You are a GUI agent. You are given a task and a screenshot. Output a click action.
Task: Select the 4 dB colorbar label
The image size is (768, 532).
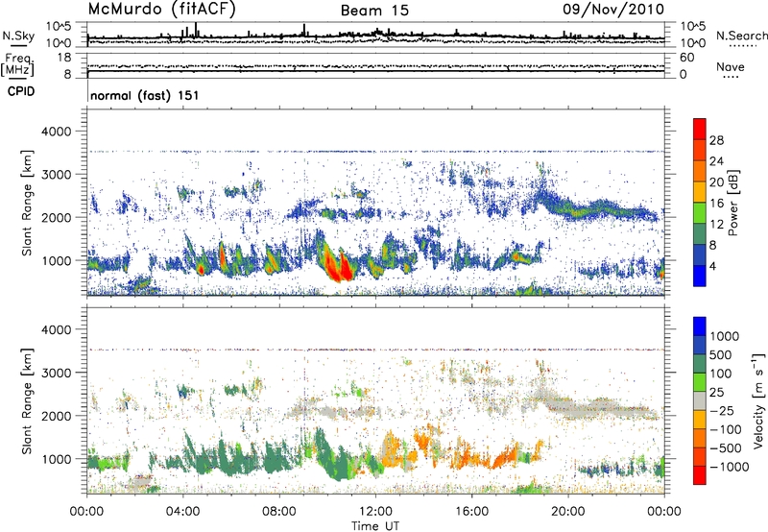tap(712, 266)
